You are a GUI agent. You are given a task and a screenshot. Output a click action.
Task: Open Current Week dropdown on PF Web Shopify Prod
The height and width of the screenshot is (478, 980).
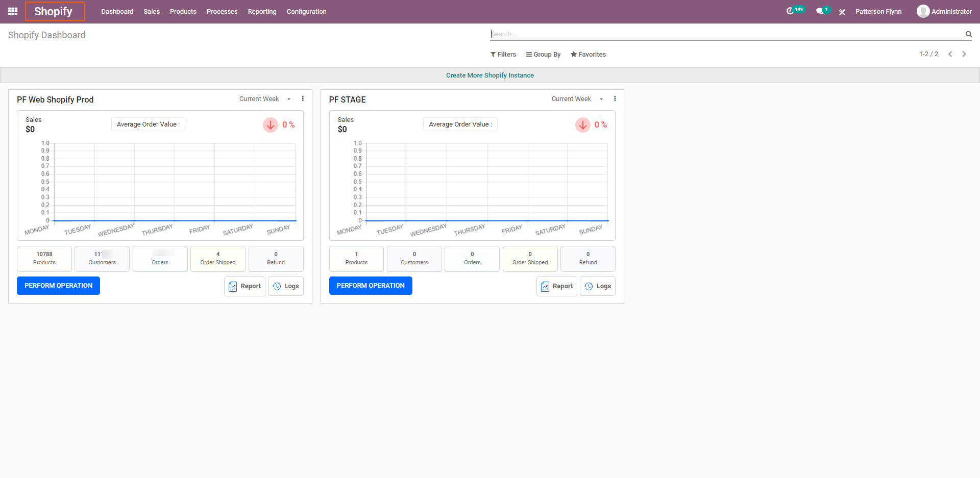click(265, 99)
